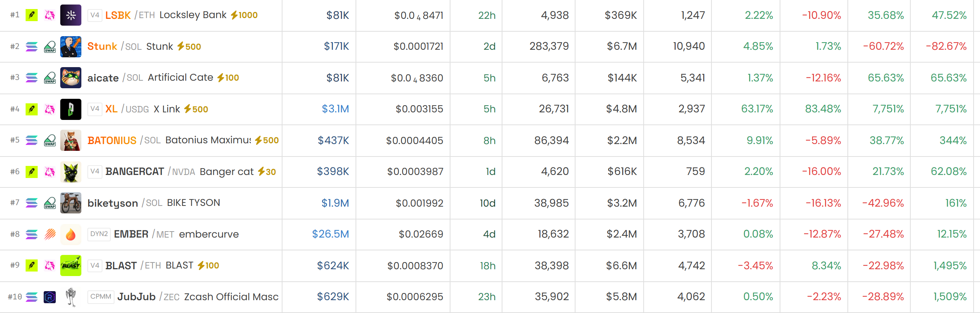Click the V4 label on BLAST row
The image size is (980, 313).
95,265
